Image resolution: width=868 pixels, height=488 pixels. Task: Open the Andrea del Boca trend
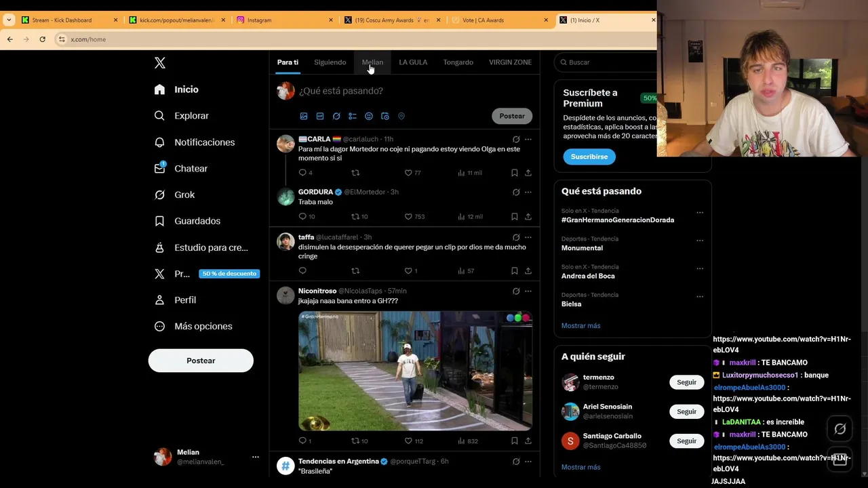(x=588, y=276)
